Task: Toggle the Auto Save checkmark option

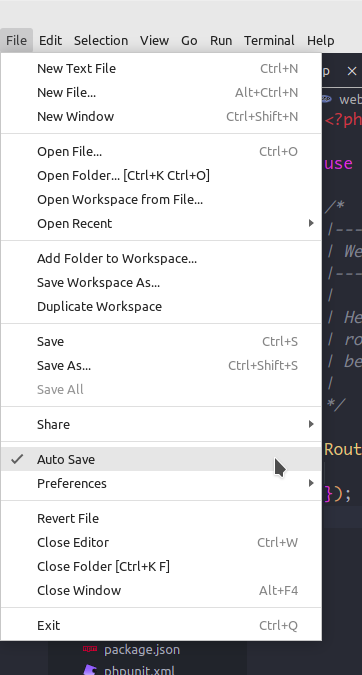Action: coord(161,459)
